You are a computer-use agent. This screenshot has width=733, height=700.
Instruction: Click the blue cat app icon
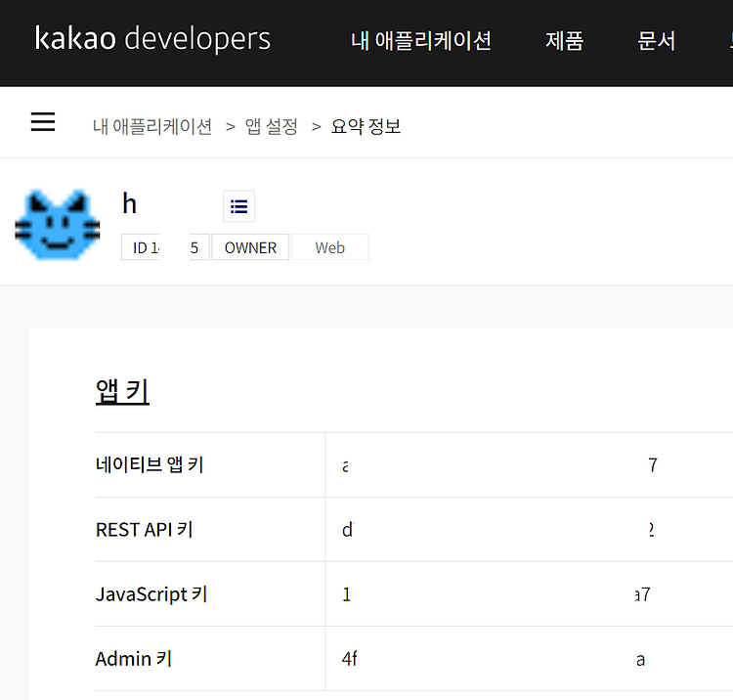click(x=58, y=225)
